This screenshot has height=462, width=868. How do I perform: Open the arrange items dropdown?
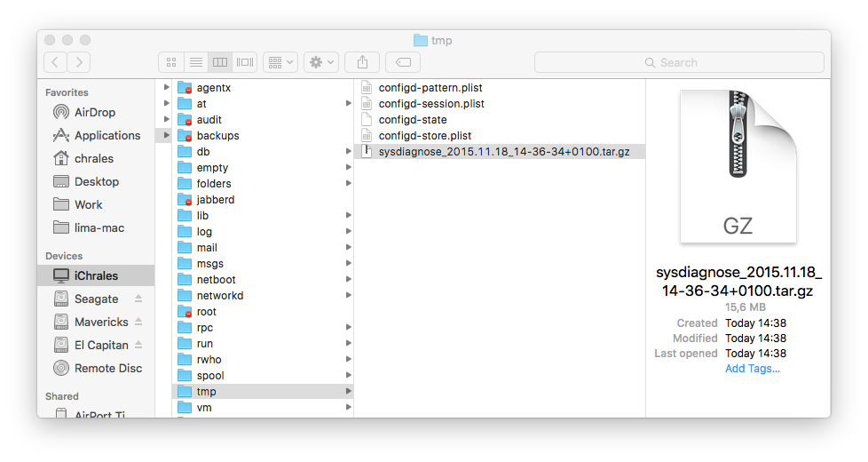(280, 62)
